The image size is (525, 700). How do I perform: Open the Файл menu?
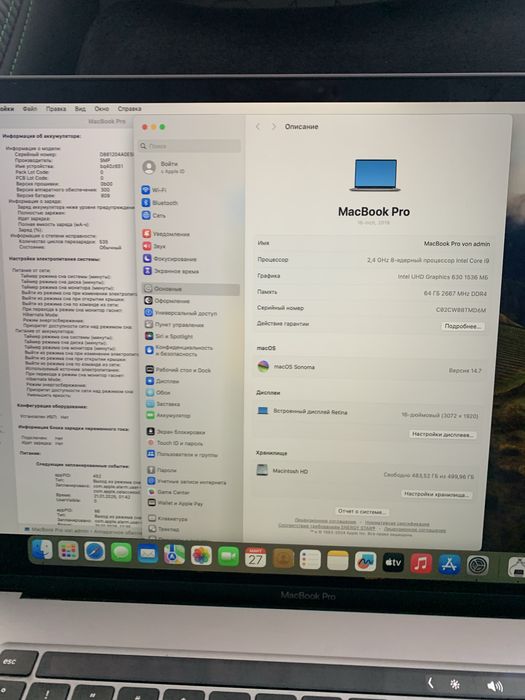pos(30,108)
